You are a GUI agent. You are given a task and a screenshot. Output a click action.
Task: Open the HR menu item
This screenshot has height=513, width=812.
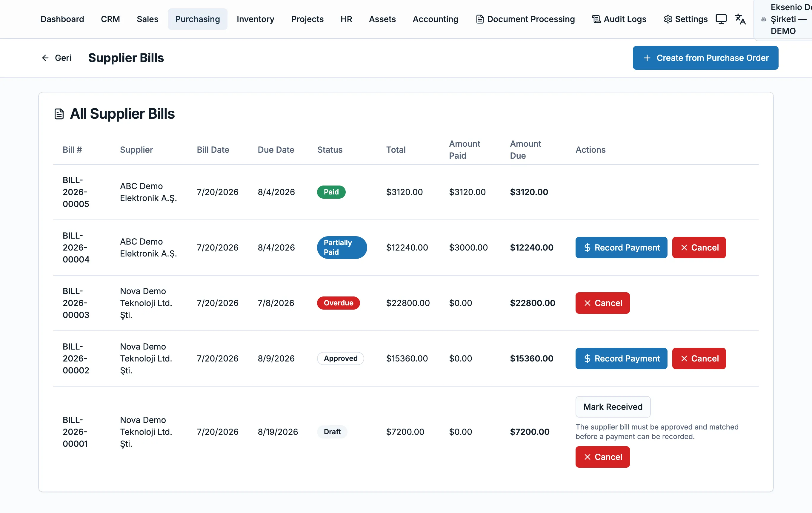pos(346,19)
